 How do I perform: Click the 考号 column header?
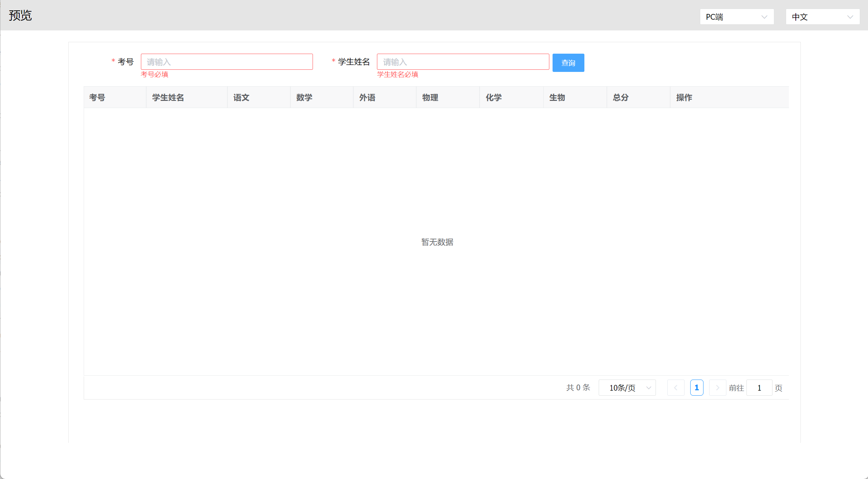[97, 97]
